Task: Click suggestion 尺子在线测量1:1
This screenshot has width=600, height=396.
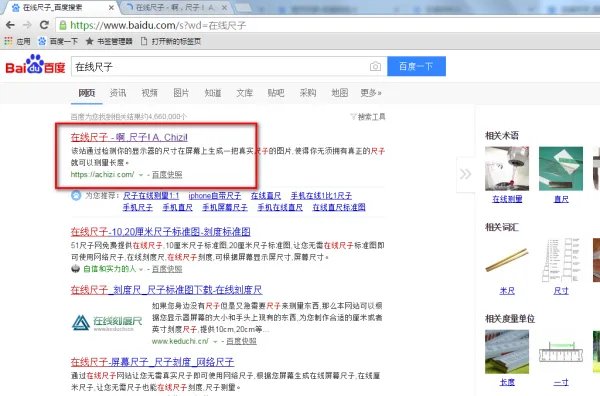Action: pyautogui.click(x=151, y=196)
